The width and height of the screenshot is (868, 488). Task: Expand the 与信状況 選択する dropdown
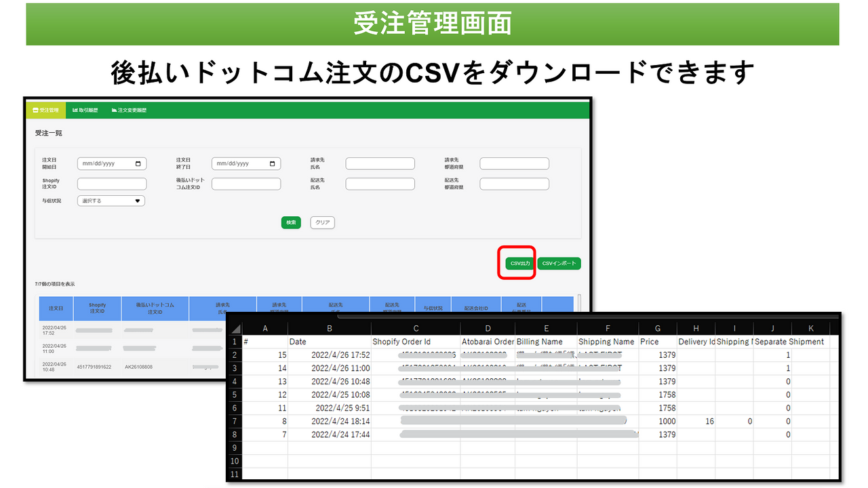coord(111,201)
